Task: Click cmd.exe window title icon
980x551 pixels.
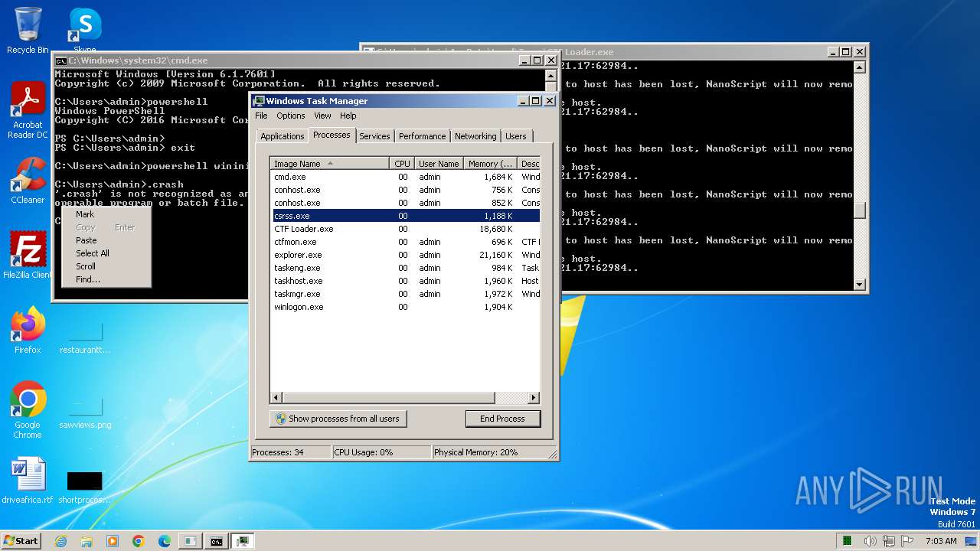Action: point(60,60)
